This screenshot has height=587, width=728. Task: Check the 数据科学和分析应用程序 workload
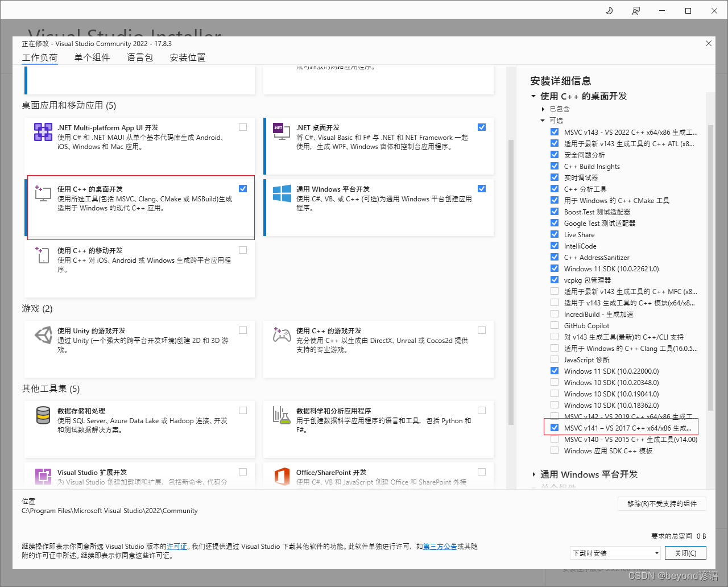pyautogui.click(x=482, y=411)
